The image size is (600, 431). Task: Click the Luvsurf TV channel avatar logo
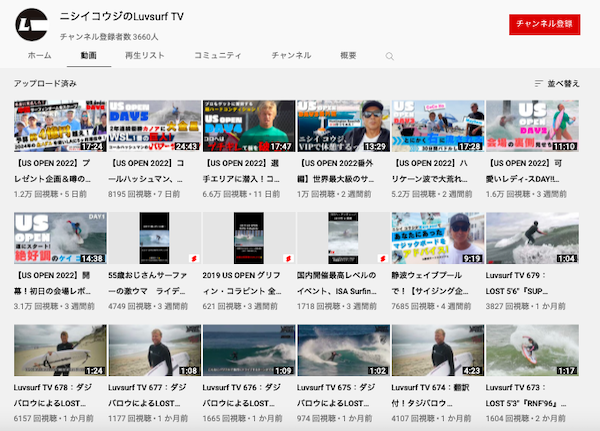pos(32,24)
